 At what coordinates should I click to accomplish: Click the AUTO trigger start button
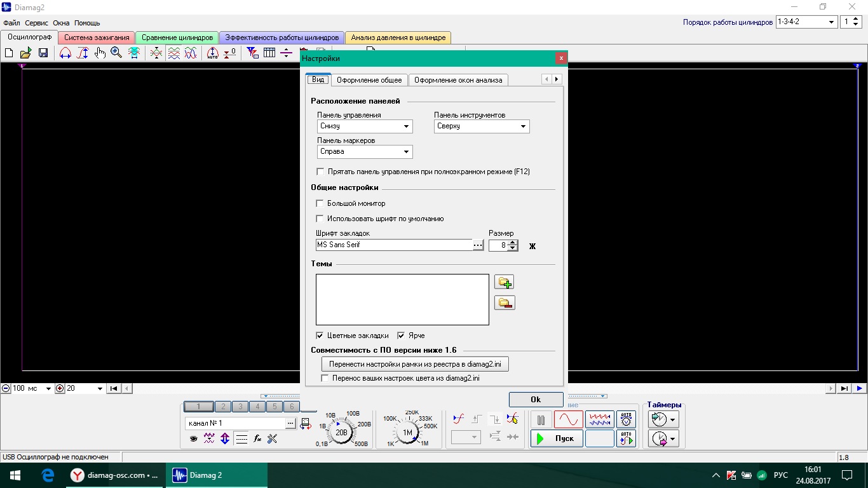[x=627, y=438]
